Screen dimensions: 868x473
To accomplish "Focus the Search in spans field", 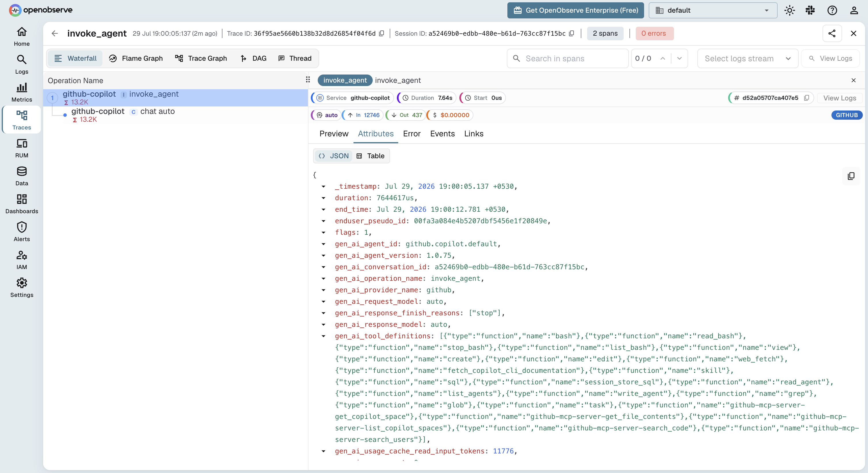I will tap(568, 58).
